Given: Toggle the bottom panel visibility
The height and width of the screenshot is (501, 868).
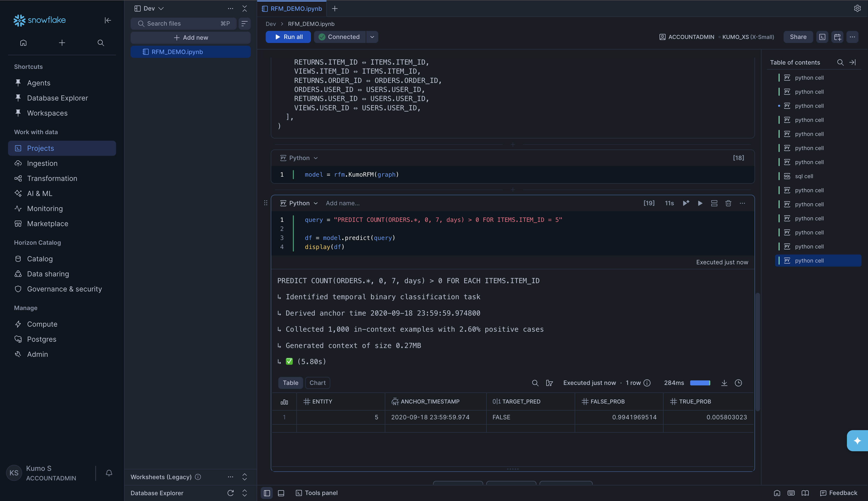Looking at the screenshot, I should pyautogui.click(x=281, y=493).
